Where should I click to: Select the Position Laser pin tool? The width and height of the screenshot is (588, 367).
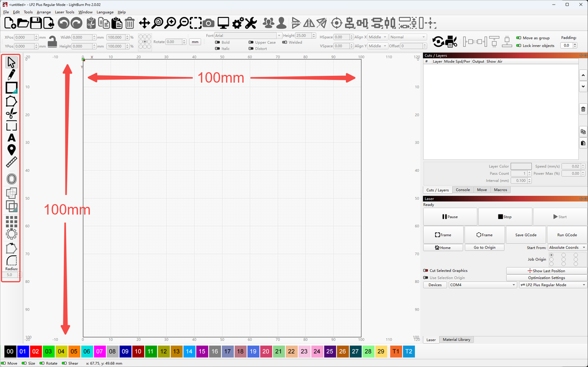(x=11, y=150)
